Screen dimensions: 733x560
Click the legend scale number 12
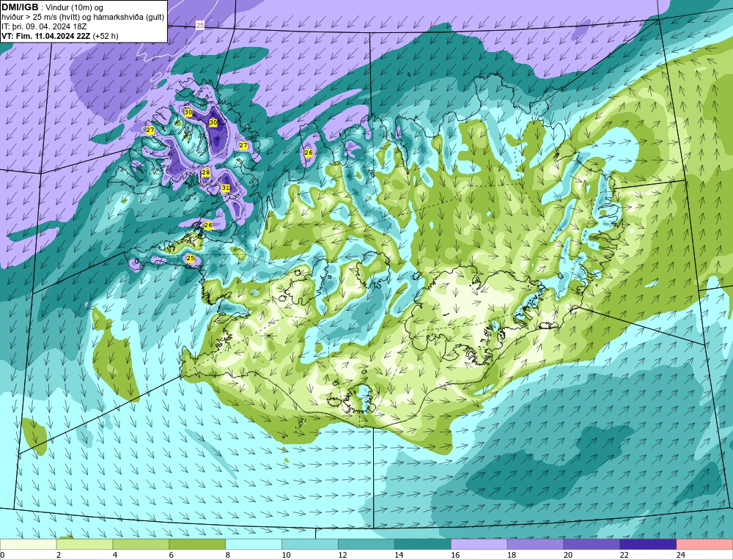tap(342, 555)
